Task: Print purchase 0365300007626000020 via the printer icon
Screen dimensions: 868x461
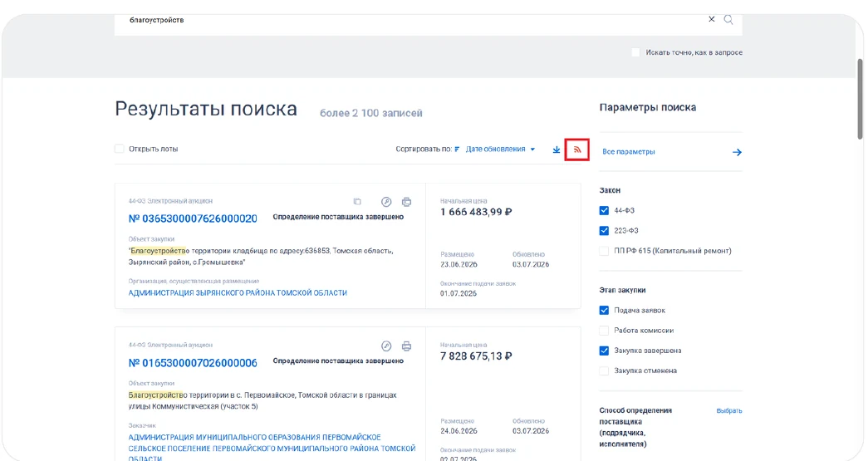Action: click(406, 202)
